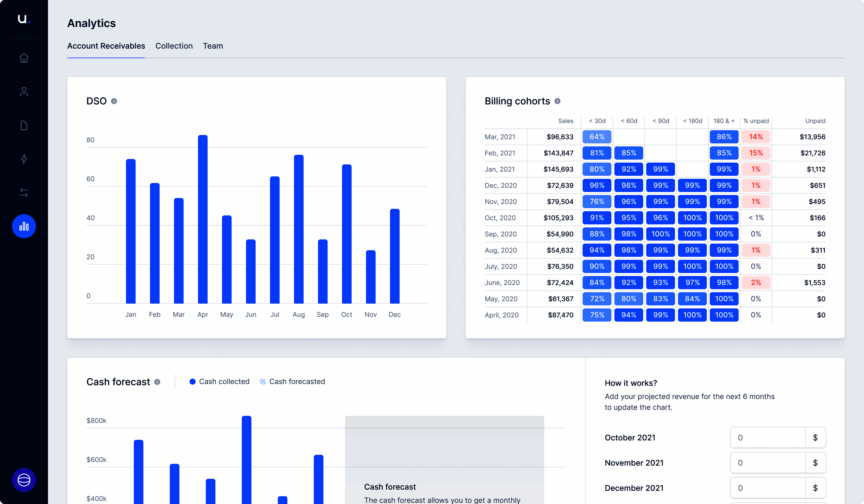The image size is (864, 504).
Task: Select the lightning bolt sidebar icon
Action: click(x=24, y=159)
